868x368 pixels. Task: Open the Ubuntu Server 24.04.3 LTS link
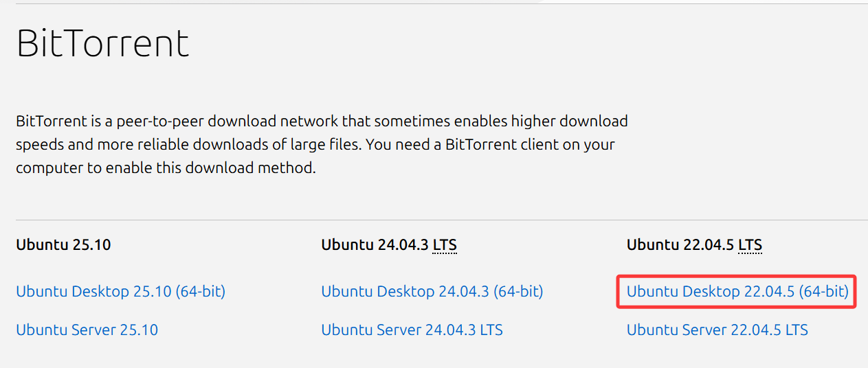click(x=412, y=330)
